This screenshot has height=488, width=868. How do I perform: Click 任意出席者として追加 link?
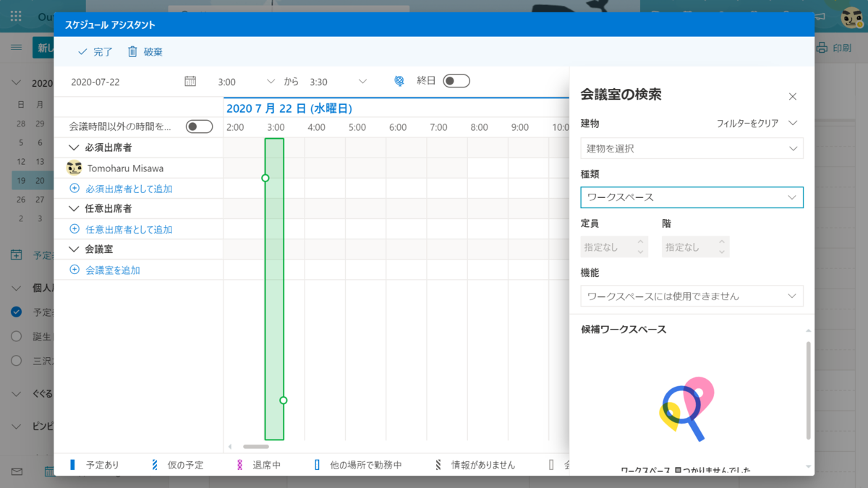coord(129,229)
